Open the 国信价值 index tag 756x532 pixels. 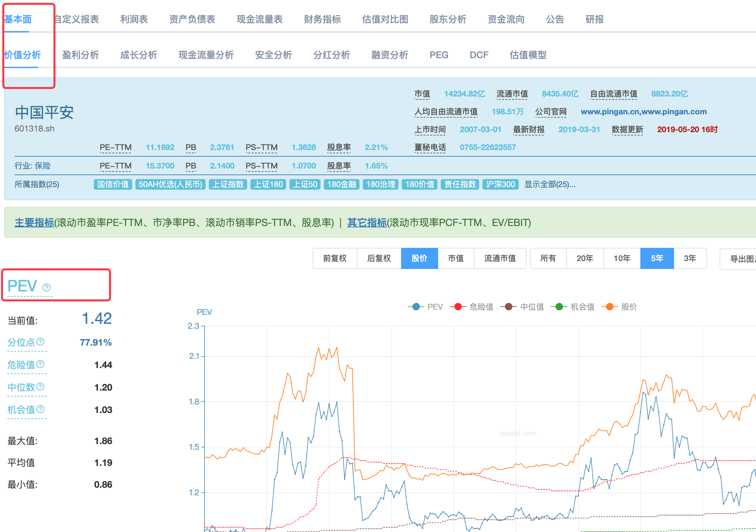click(x=113, y=184)
